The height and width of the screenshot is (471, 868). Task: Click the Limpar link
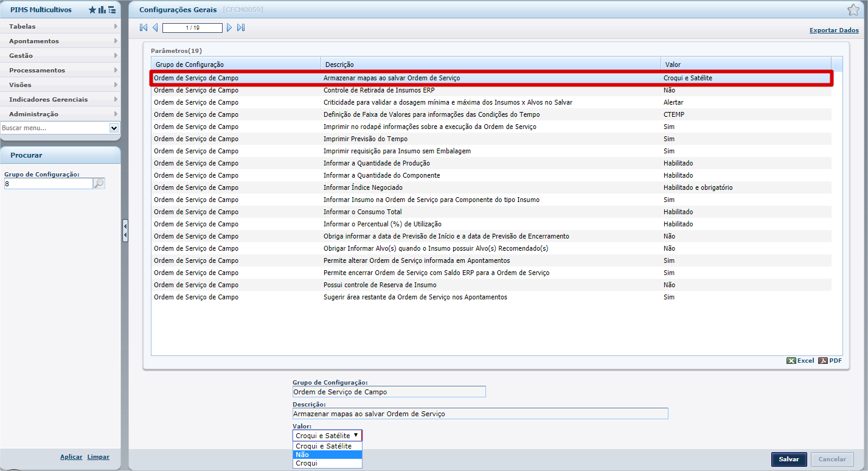point(99,456)
